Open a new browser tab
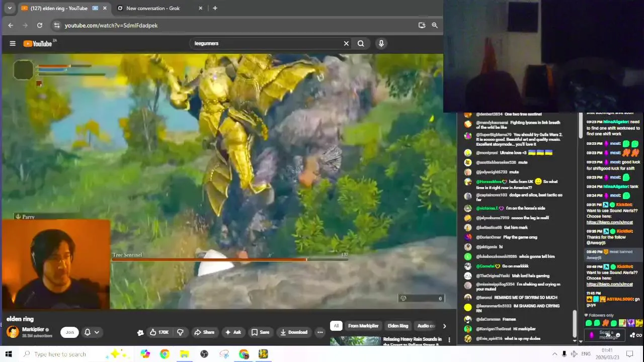 [215, 8]
